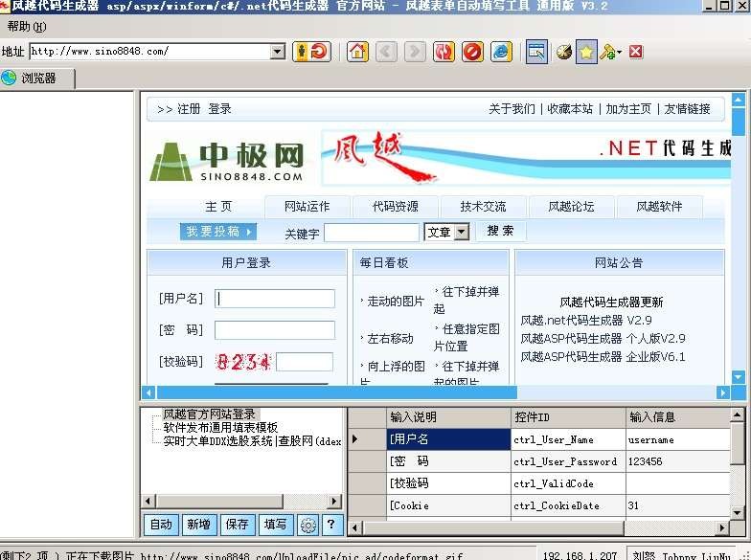Image resolution: width=751 pixels, height=560 pixels.
Task: Select tree item 软件发布通用填表模板
Action: 220,427
